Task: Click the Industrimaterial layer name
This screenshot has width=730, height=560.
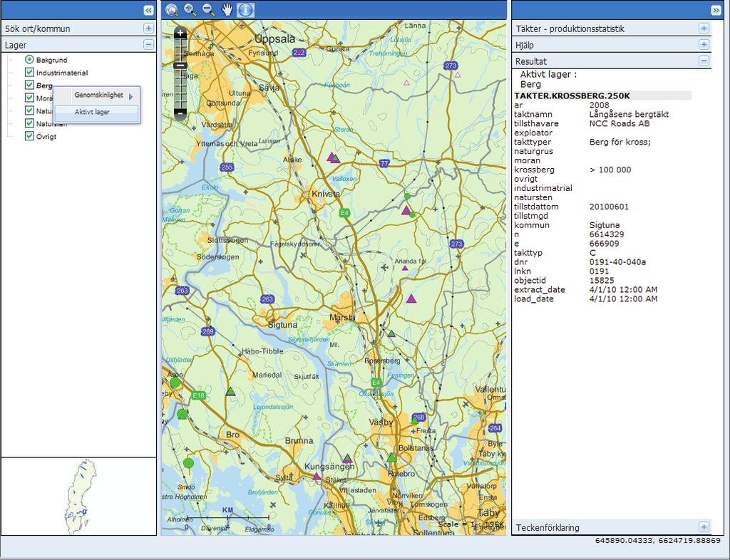Action: pos(62,73)
